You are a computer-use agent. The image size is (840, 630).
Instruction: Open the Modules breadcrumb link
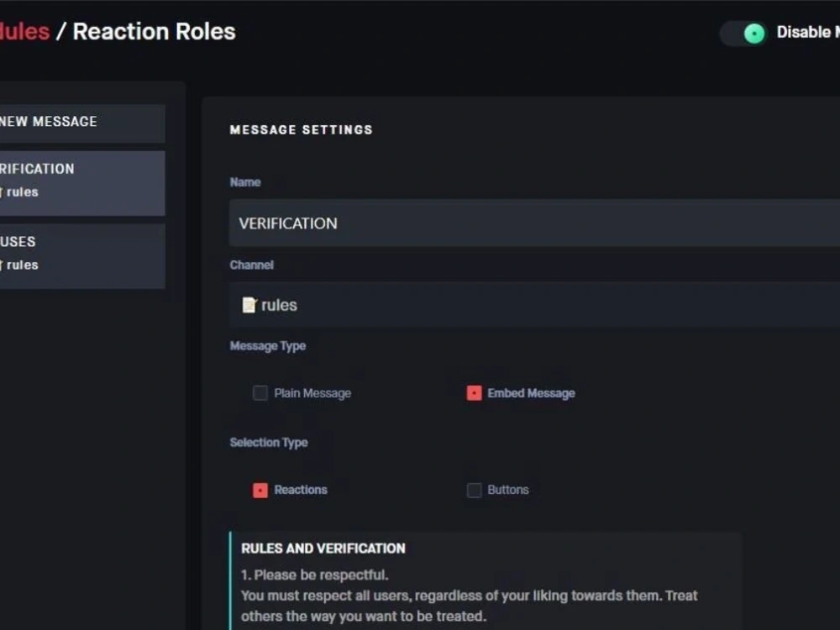pos(25,31)
